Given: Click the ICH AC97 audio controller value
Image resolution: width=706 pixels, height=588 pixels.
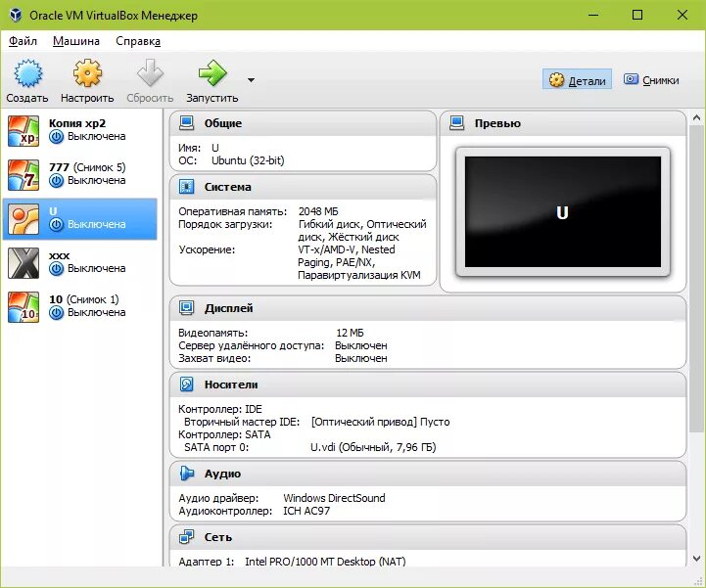Looking at the screenshot, I should point(306,511).
